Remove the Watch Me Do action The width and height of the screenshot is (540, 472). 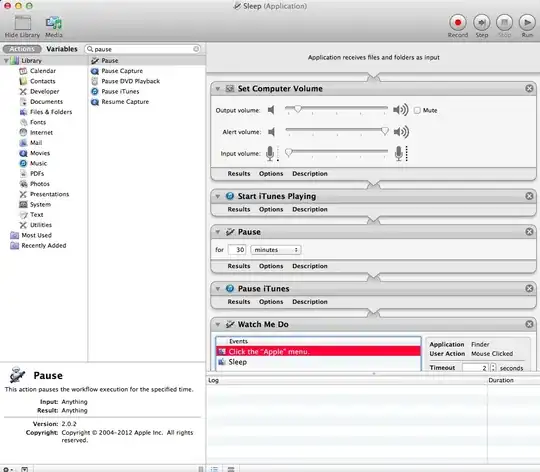(x=529, y=324)
